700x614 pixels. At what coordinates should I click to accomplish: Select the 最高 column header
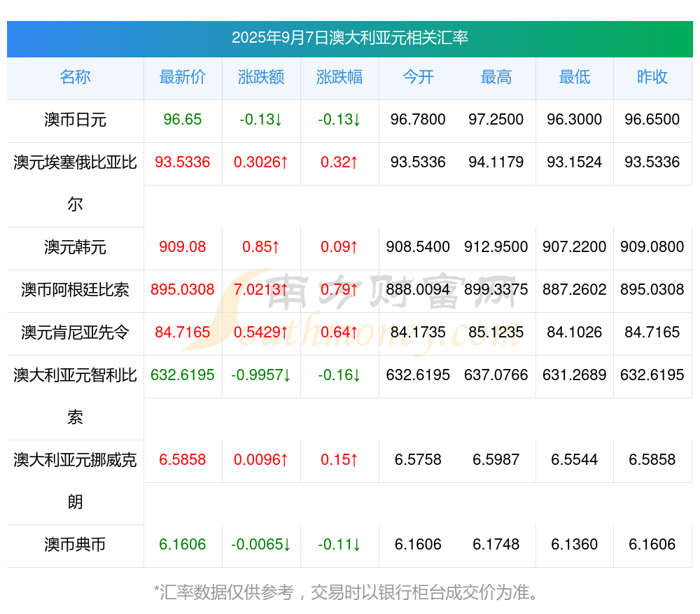496,77
